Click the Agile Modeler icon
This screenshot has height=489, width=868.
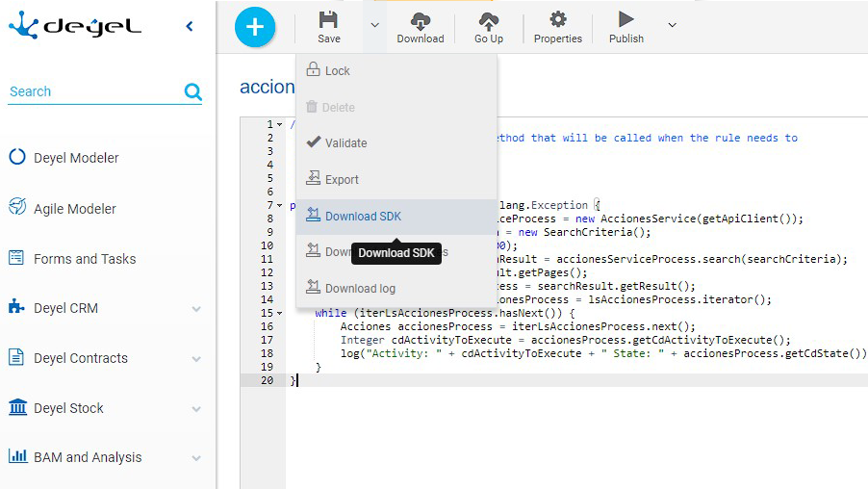(x=17, y=206)
